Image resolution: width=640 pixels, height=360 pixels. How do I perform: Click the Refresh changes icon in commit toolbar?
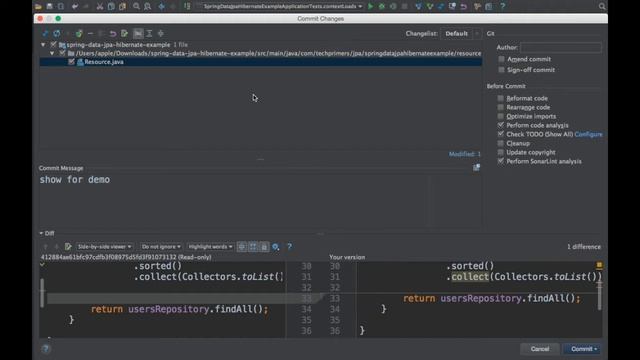coord(57,33)
